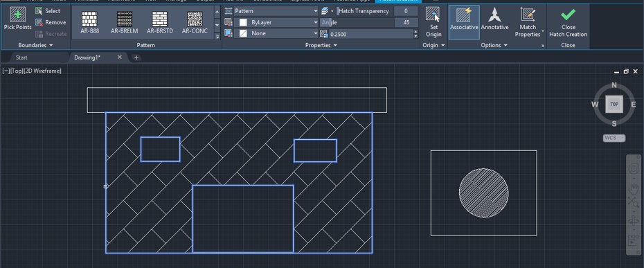Viewport: 644px width, 268px height.
Task: Select the Pan hand tool
Action: click(634, 188)
